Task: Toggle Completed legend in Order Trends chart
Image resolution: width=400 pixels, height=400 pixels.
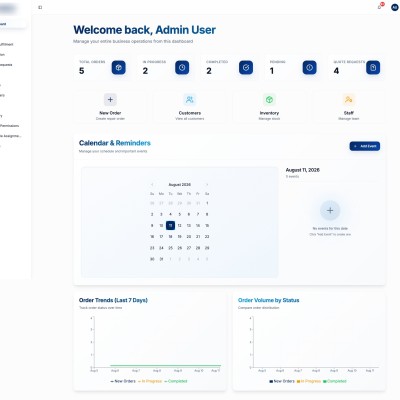Action: 176,381
